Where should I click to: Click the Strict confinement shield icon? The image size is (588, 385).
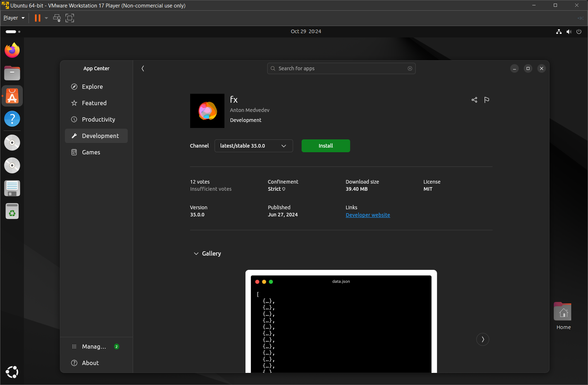click(284, 189)
